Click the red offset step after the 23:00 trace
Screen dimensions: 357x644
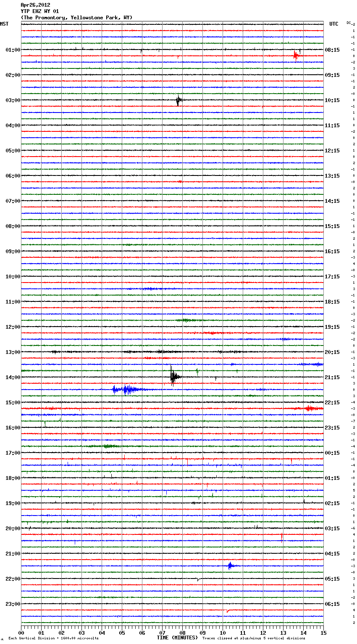[x=227, y=611]
